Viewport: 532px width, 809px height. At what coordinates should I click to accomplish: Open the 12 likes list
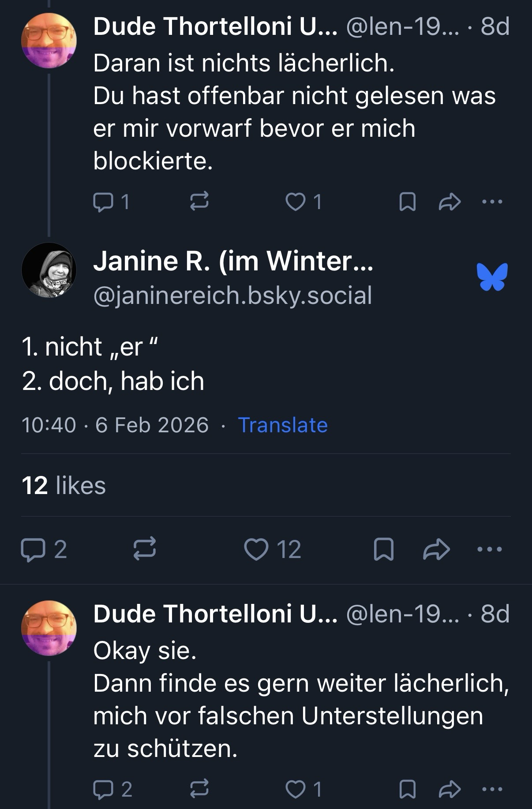(x=64, y=486)
